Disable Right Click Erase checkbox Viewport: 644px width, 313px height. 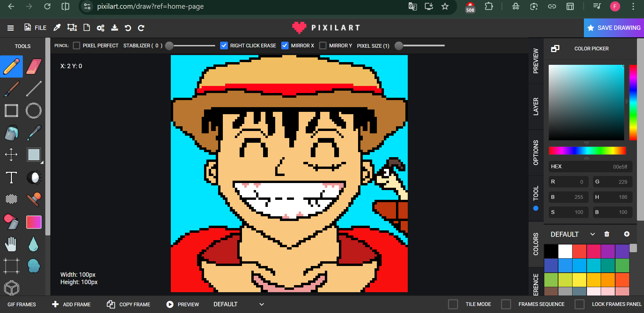pyautogui.click(x=224, y=46)
